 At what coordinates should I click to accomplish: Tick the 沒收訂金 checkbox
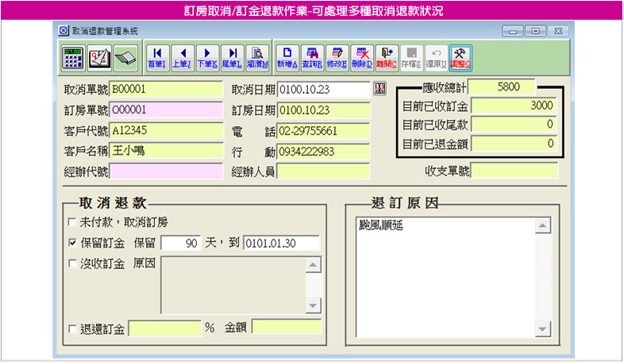tap(73, 263)
